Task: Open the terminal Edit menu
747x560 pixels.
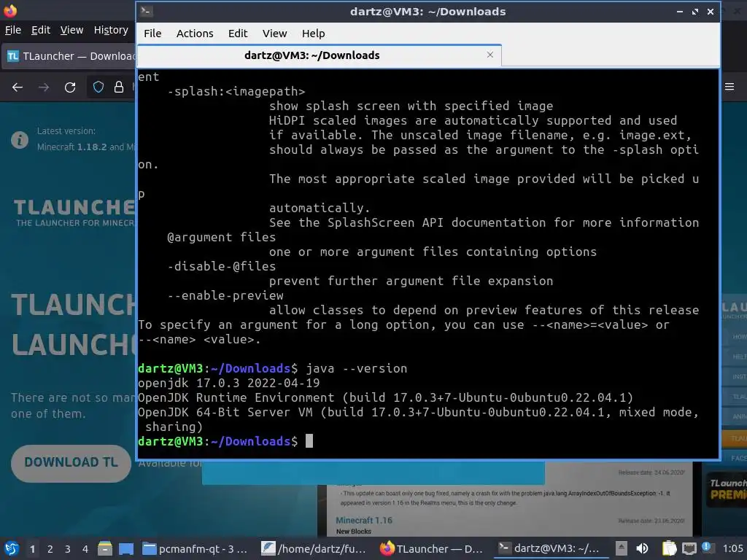Action: tap(238, 34)
